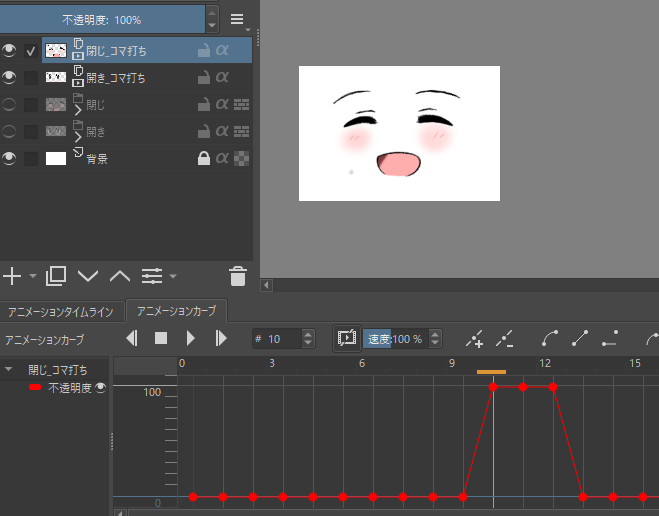The height and width of the screenshot is (516, 659).
Task: Open the layer panel hamburger options menu
Action: coord(237,19)
